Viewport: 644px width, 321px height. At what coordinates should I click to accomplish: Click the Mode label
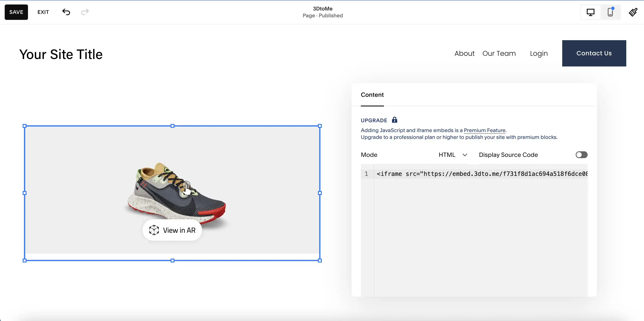point(369,155)
